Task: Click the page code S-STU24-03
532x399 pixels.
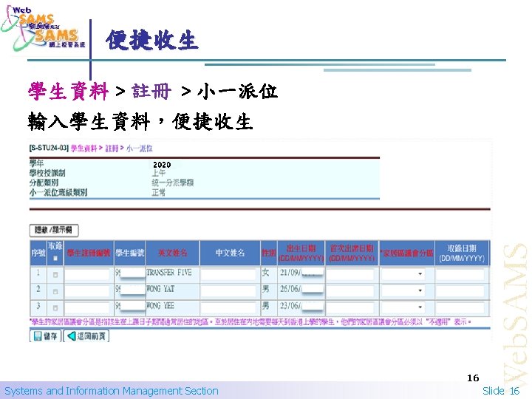Action: pos(50,149)
